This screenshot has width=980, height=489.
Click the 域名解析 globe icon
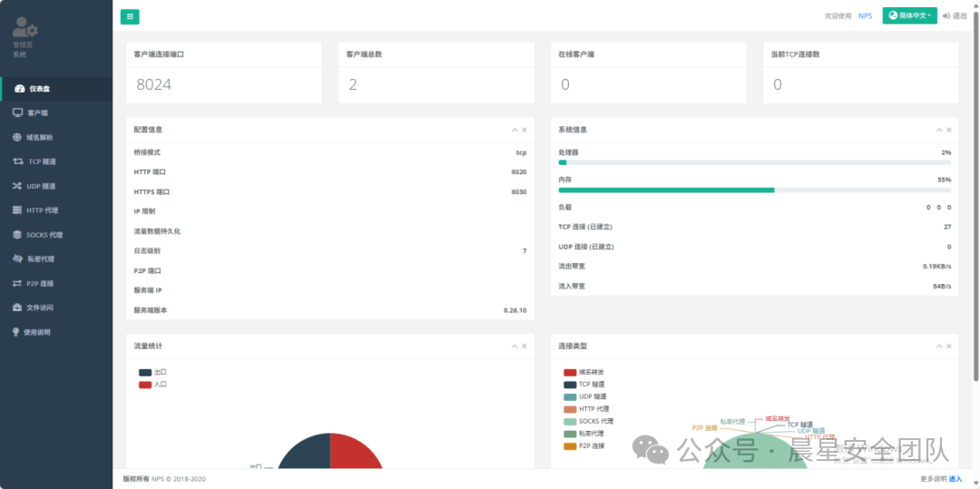tap(18, 137)
